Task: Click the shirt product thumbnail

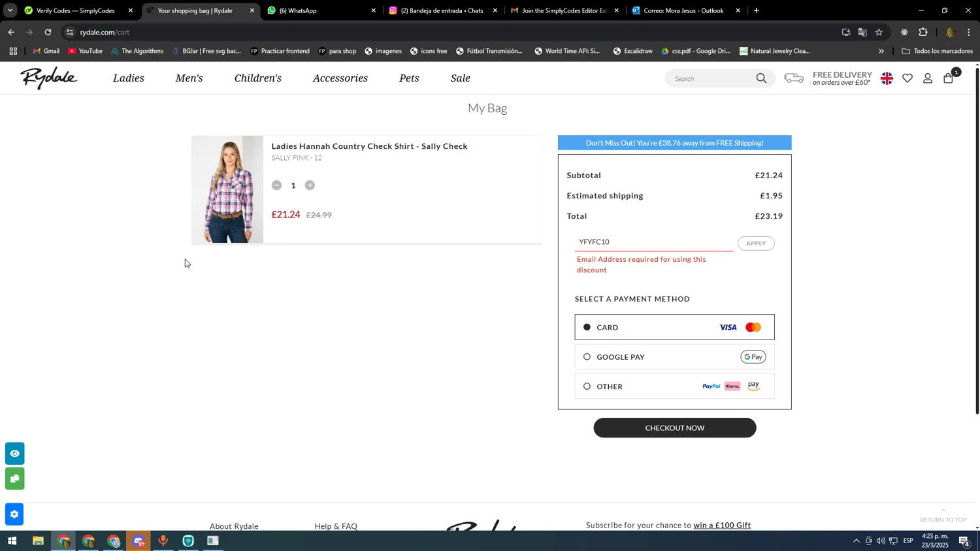Action: tap(227, 189)
